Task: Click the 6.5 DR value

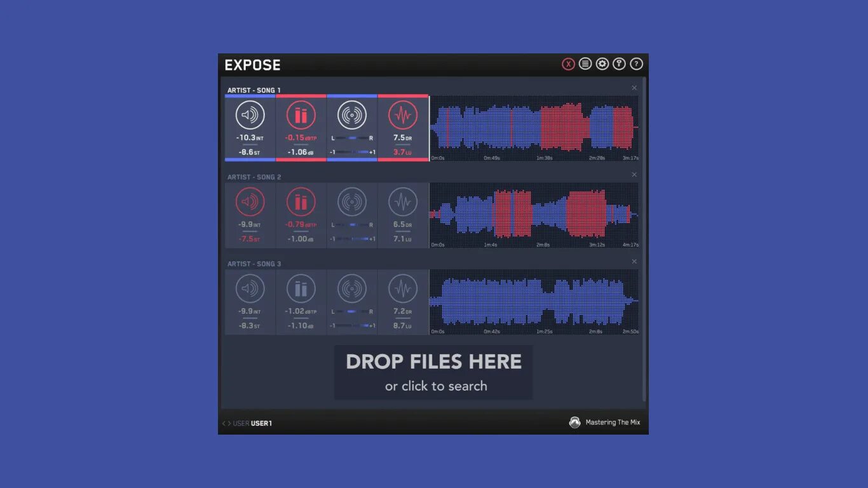Action: [403, 225]
